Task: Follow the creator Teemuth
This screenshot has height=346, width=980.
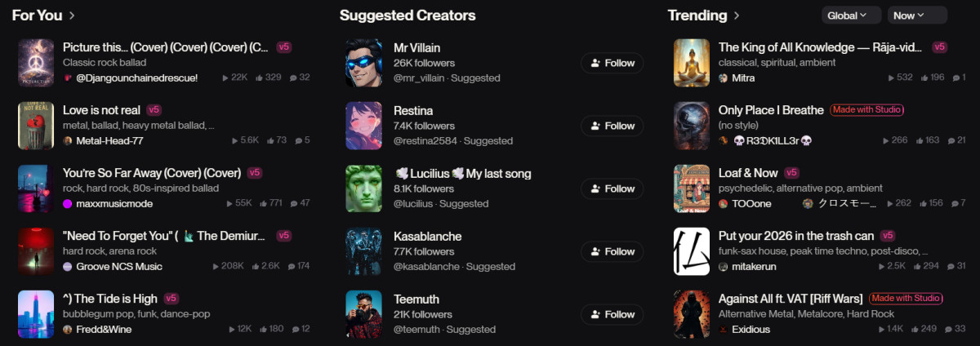Action: coord(612,314)
